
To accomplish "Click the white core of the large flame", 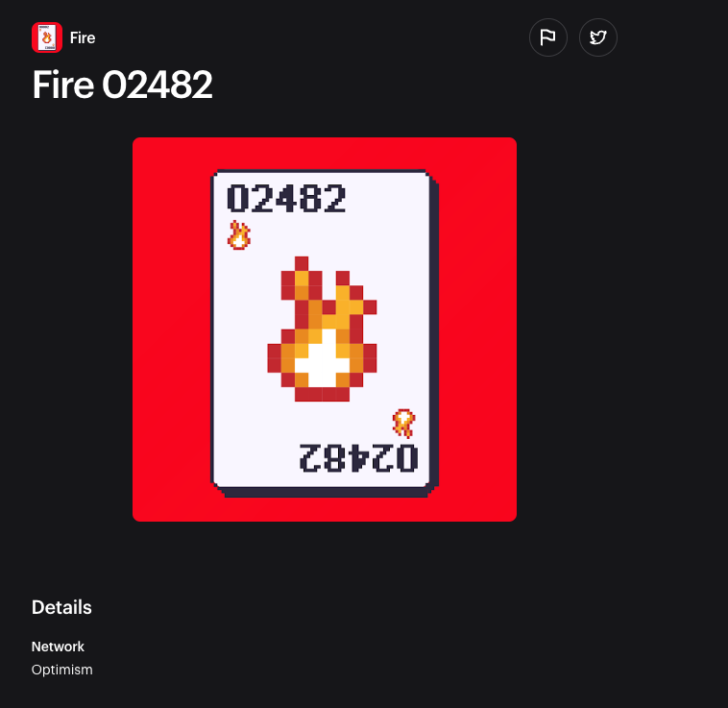I will [322, 362].
